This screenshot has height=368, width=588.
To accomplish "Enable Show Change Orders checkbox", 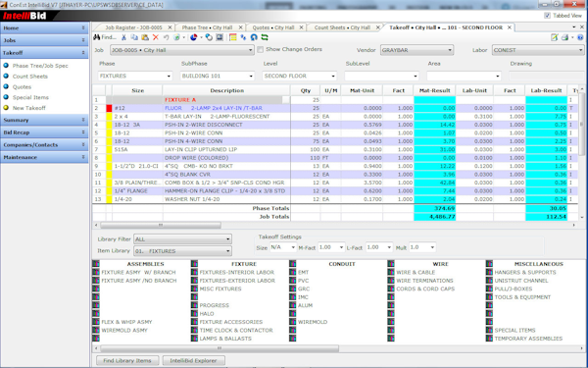I will click(x=261, y=50).
